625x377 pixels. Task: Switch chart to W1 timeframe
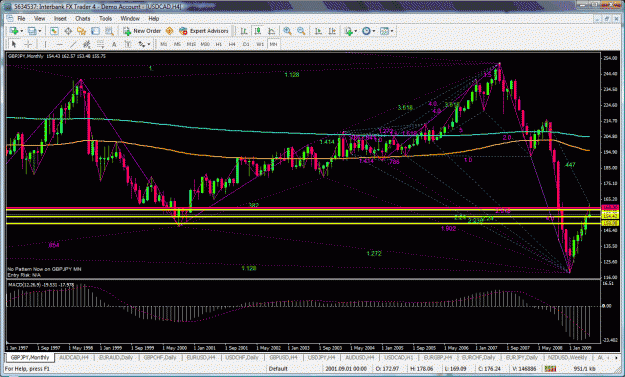[259, 44]
